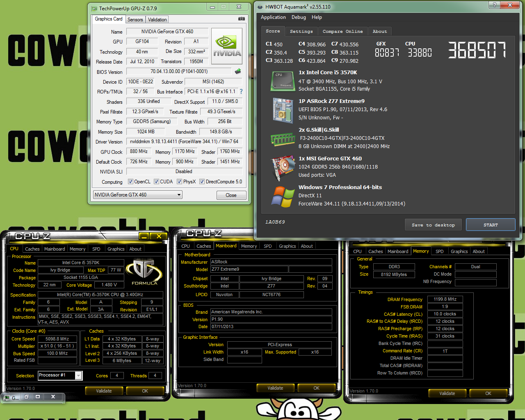
Task: Click the DRAM Frequency 1199.8 MHz field
Action: pos(445,299)
